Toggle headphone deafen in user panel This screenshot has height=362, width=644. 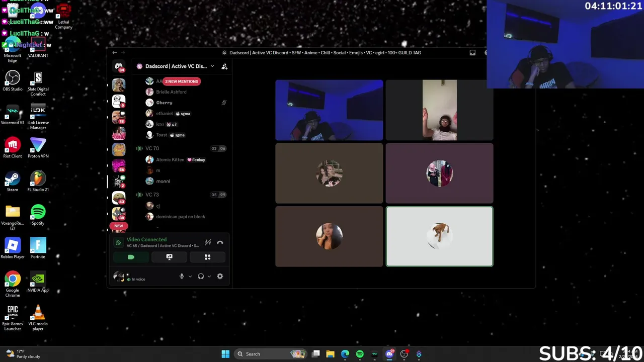(x=201, y=276)
